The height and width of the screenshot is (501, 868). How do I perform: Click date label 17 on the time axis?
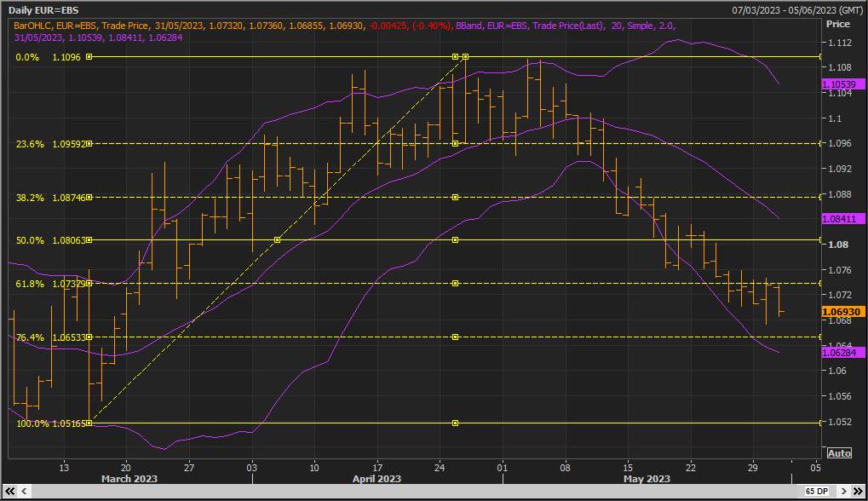pos(377,468)
